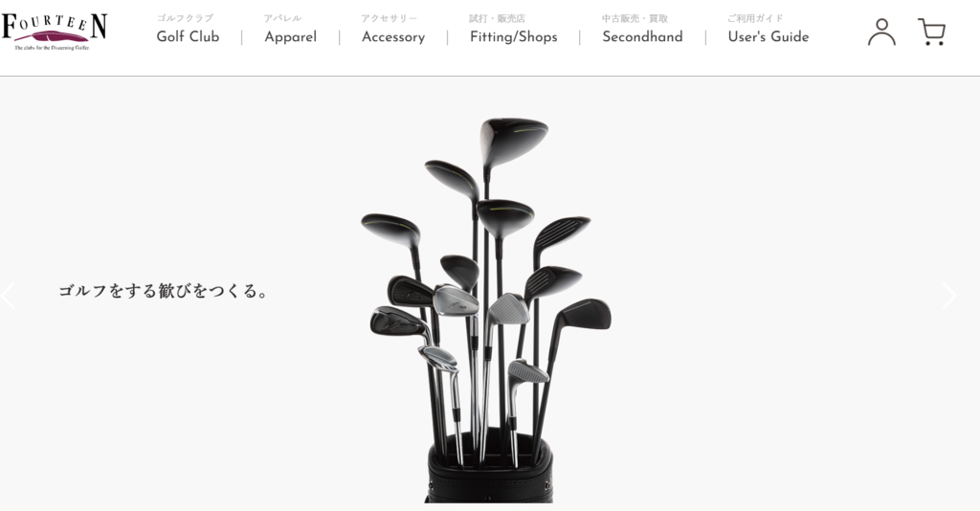Advance carousel with right arrow

click(x=948, y=296)
